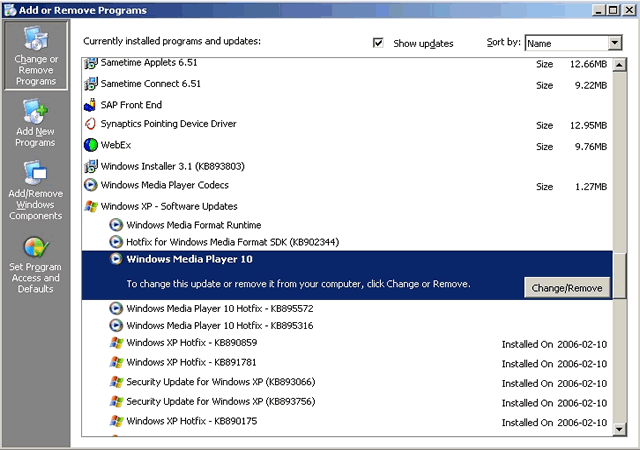Open Add/Remove Windows Components
The width and height of the screenshot is (640, 450).
(36, 190)
